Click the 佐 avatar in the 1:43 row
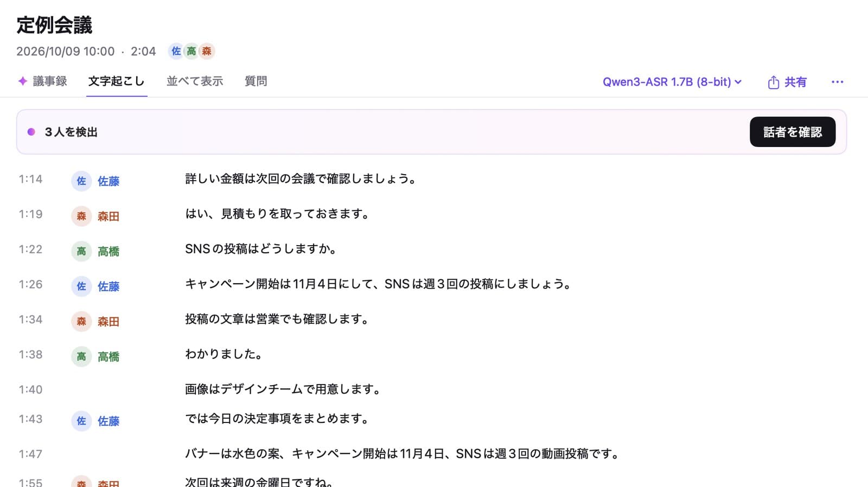This screenshot has height=487, width=868. [x=81, y=421]
